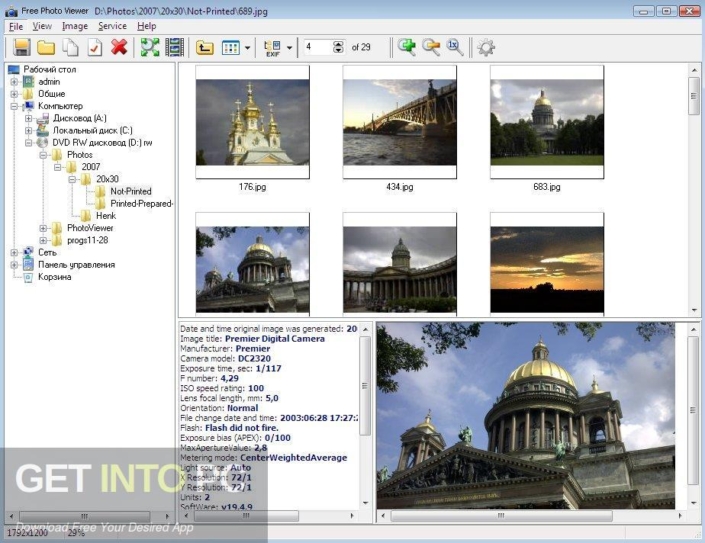Open the File menu

16,26
